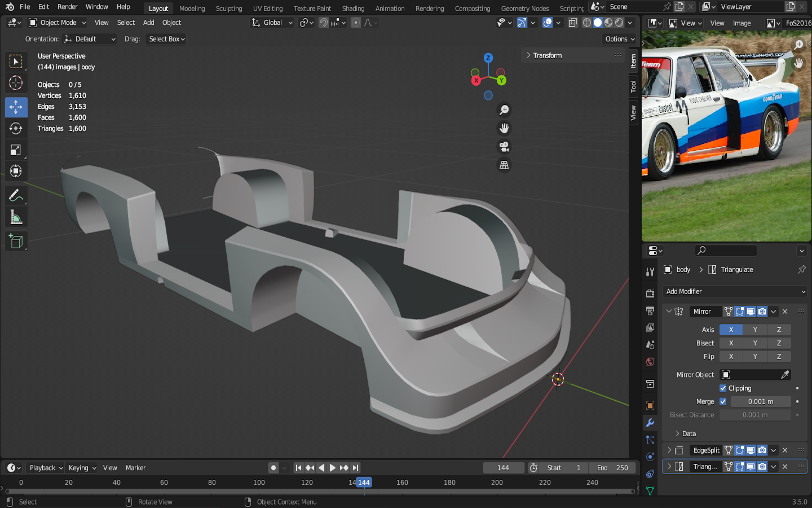Toggle camera view in the viewport
The height and width of the screenshot is (508, 812).
504,147
